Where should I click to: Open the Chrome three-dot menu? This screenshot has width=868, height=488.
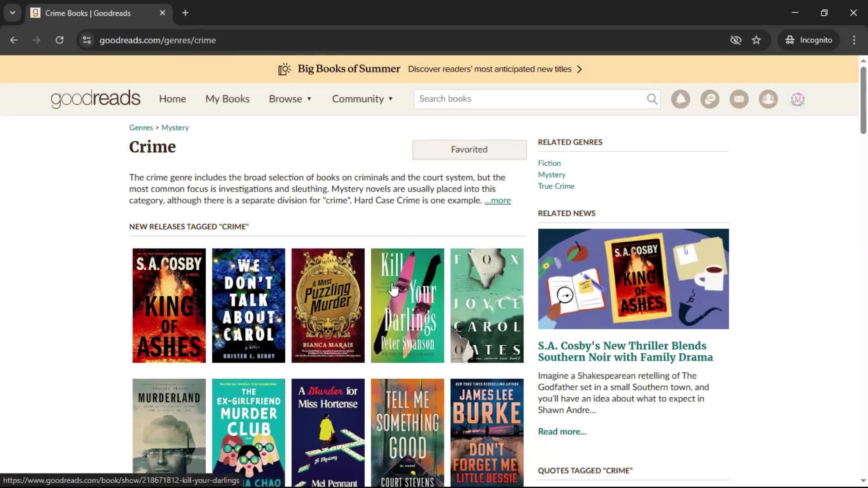854,40
